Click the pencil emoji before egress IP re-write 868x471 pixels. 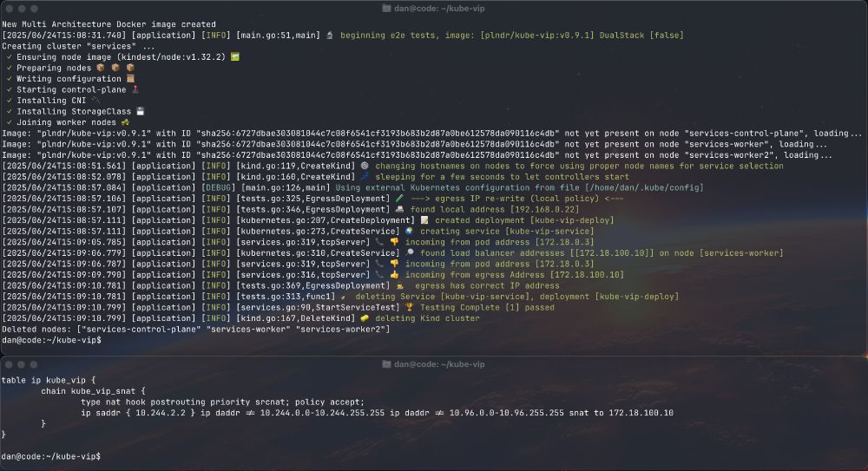pyautogui.click(x=399, y=198)
